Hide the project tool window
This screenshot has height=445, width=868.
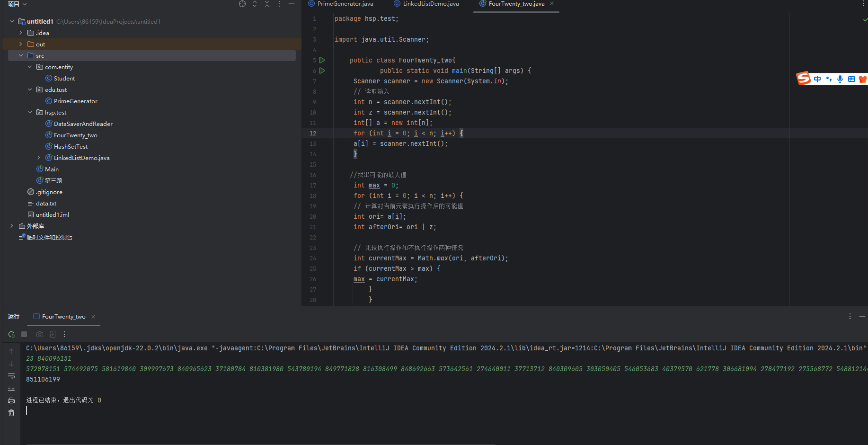(292, 4)
